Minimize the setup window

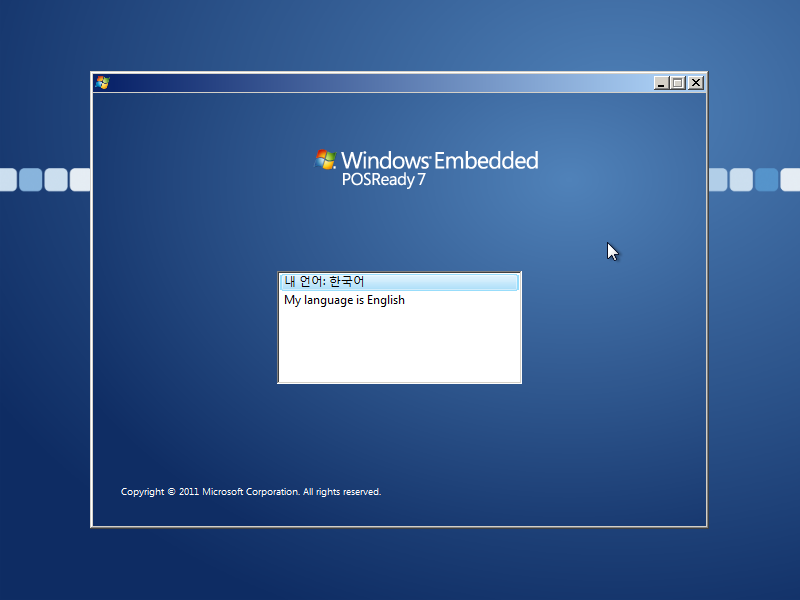[x=661, y=83]
